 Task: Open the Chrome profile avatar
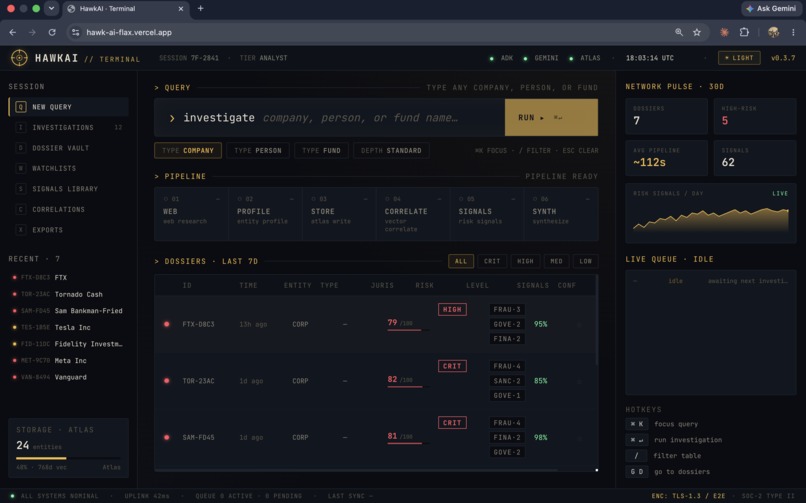(773, 32)
